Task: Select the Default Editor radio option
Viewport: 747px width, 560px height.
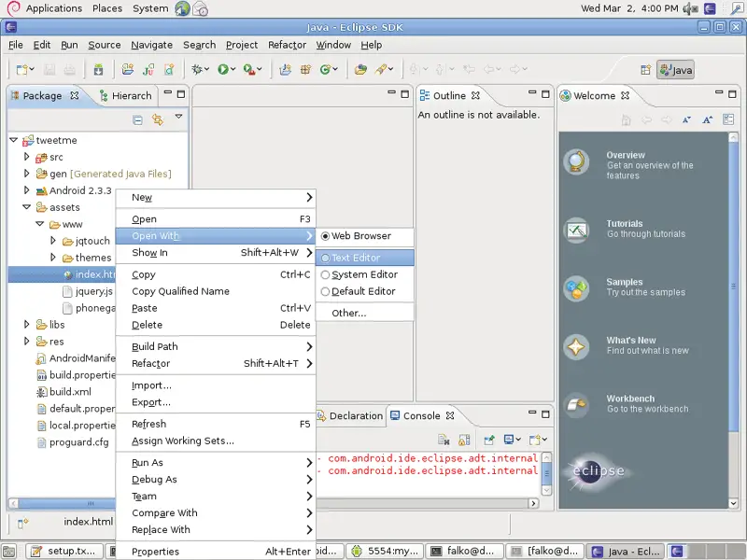Action: (325, 291)
